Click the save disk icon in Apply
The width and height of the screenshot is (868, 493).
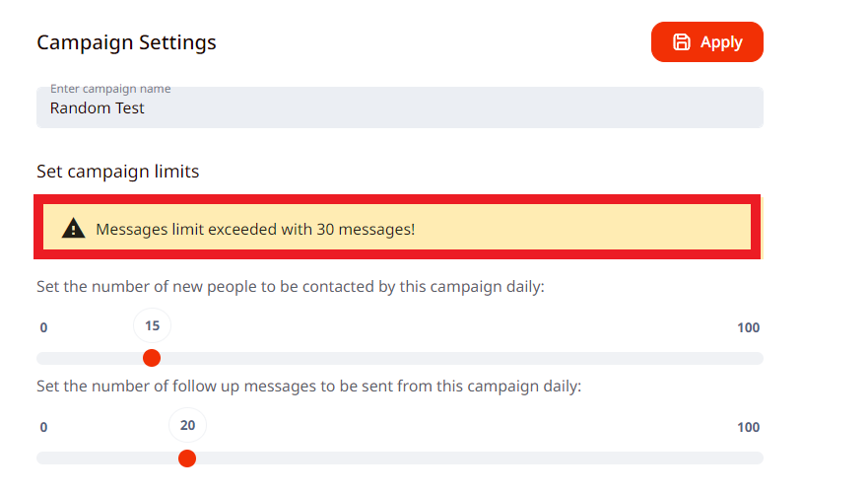[681, 42]
